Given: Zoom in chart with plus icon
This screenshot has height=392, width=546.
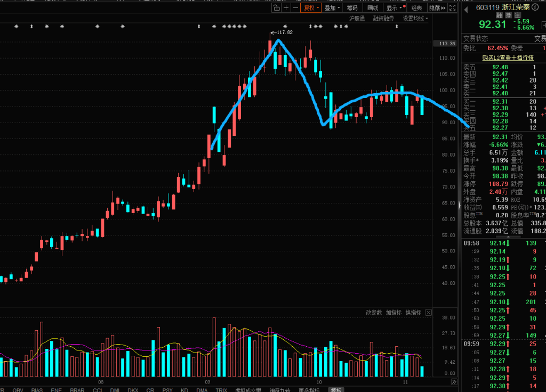Looking at the screenshot, I should pyautogui.click(x=286, y=8).
